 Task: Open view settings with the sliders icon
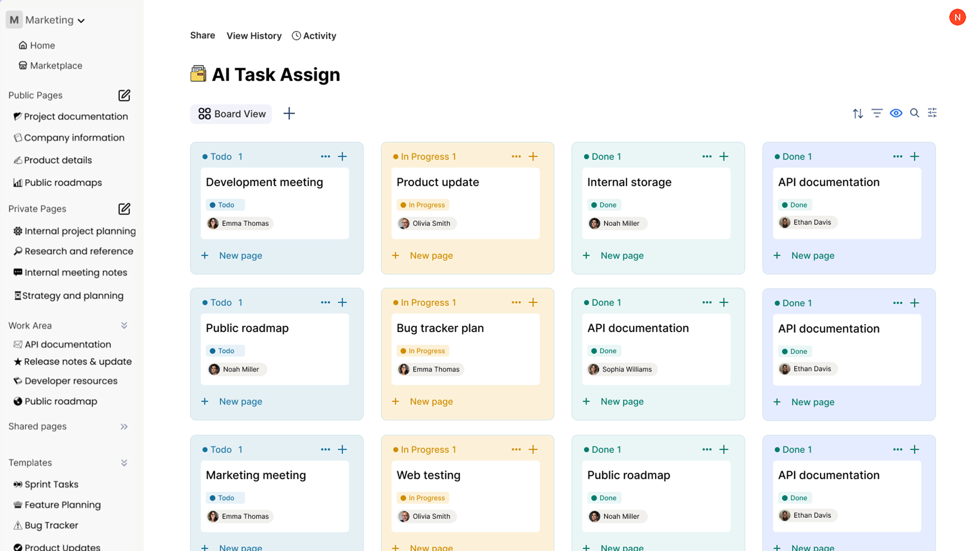pos(932,113)
